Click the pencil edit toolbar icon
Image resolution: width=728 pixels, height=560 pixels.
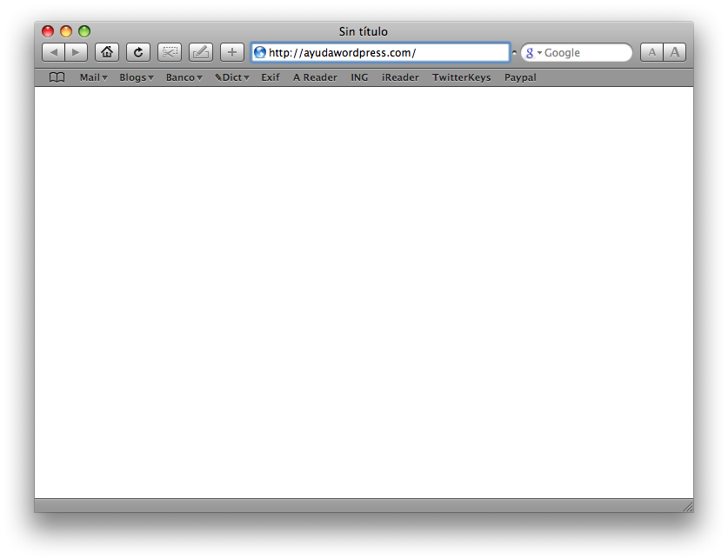(x=201, y=52)
